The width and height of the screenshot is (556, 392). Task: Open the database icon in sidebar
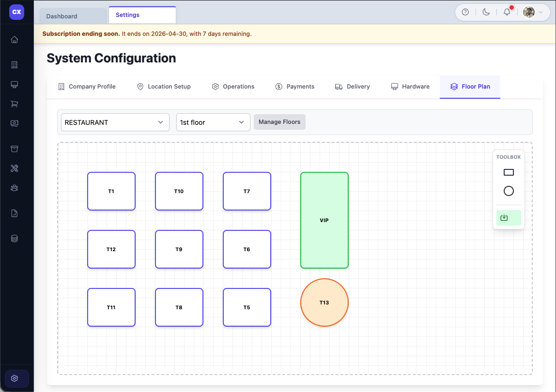pos(15,238)
